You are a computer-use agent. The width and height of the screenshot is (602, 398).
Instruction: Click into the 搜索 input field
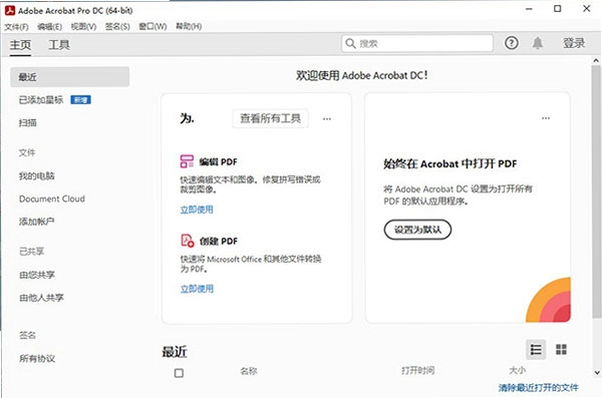click(417, 43)
